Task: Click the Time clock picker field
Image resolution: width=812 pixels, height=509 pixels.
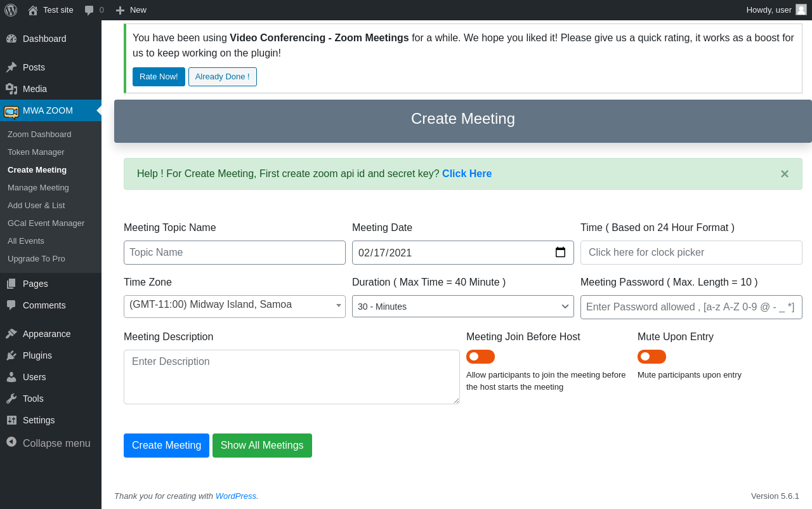Action: tap(691, 253)
